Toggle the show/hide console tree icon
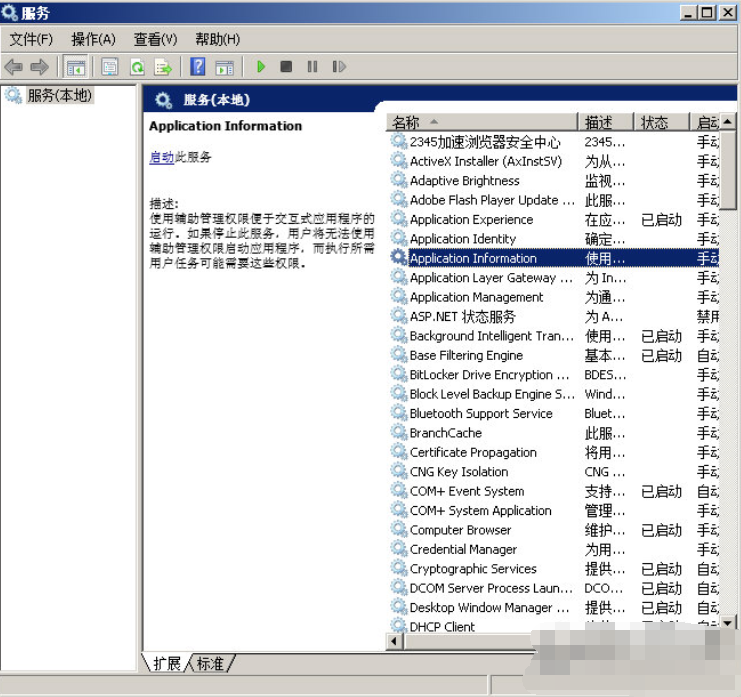The image size is (741, 697). tap(75, 67)
